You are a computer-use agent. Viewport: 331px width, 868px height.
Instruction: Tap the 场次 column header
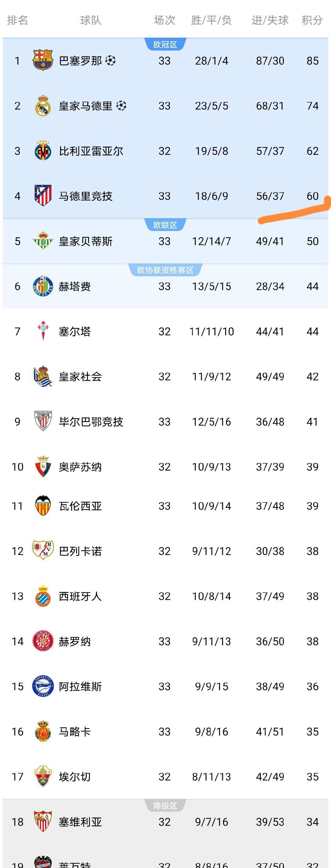pyautogui.click(x=165, y=20)
